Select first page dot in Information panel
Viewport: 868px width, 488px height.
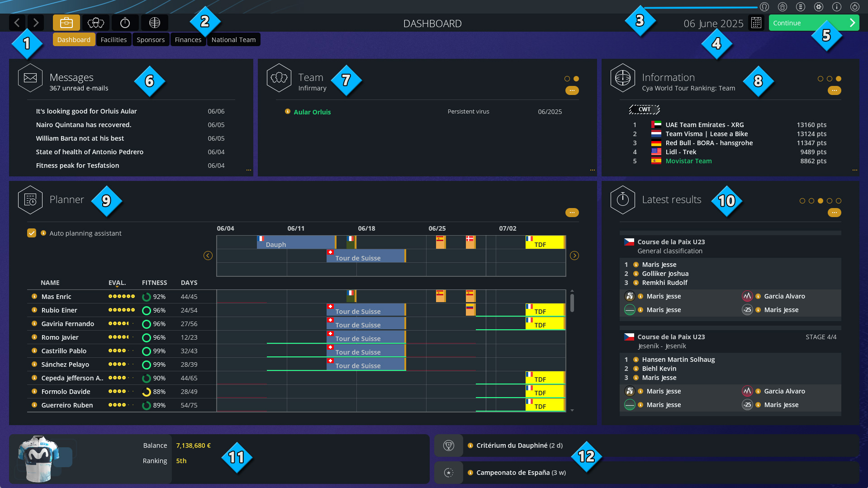821,79
